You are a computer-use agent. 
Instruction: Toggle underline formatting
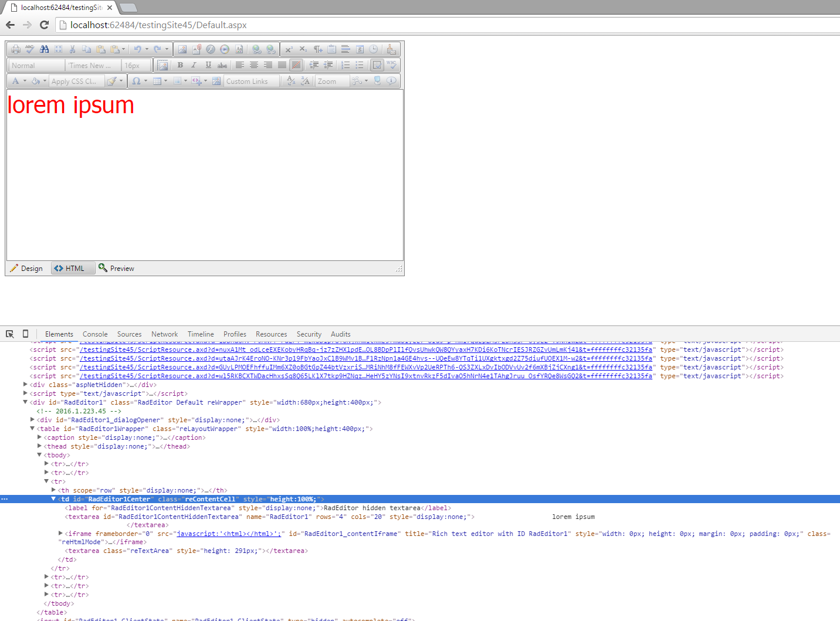(x=208, y=65)
